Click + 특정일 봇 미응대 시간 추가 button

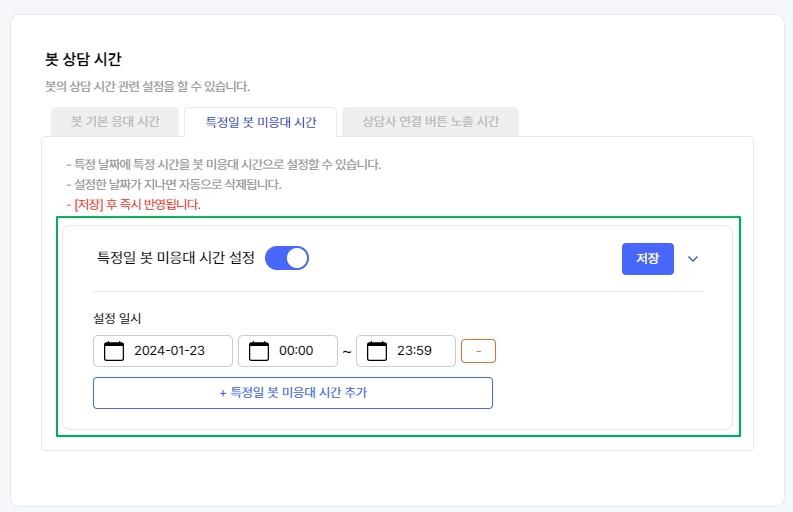click(293, 393)
